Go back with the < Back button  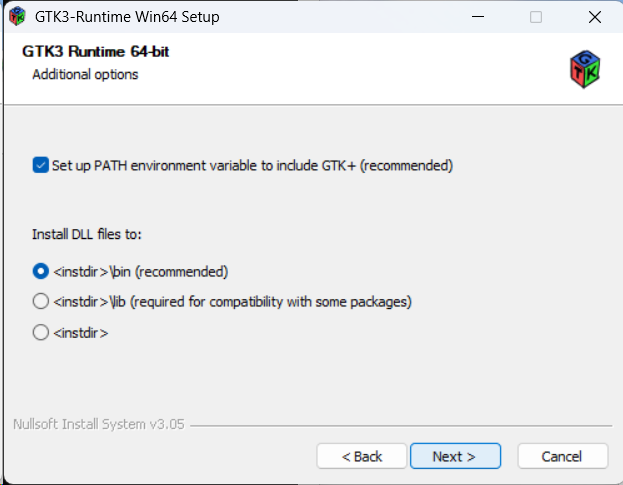coord(362,456)
